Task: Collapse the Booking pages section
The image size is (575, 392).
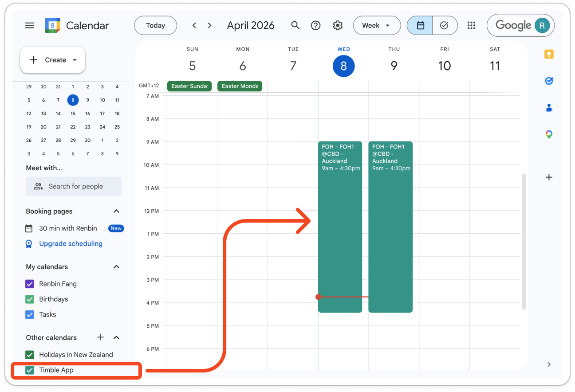Action: [116, 211]
